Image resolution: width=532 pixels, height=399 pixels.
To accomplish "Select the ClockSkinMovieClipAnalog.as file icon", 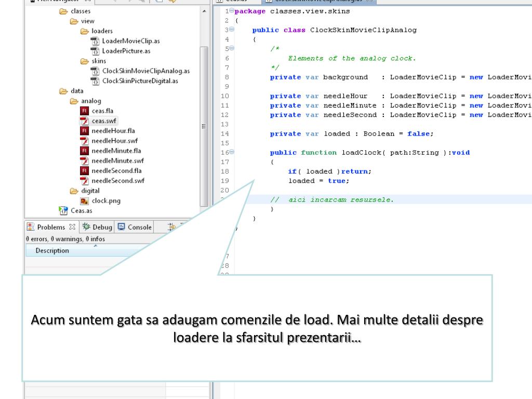I will coord(95,71).
